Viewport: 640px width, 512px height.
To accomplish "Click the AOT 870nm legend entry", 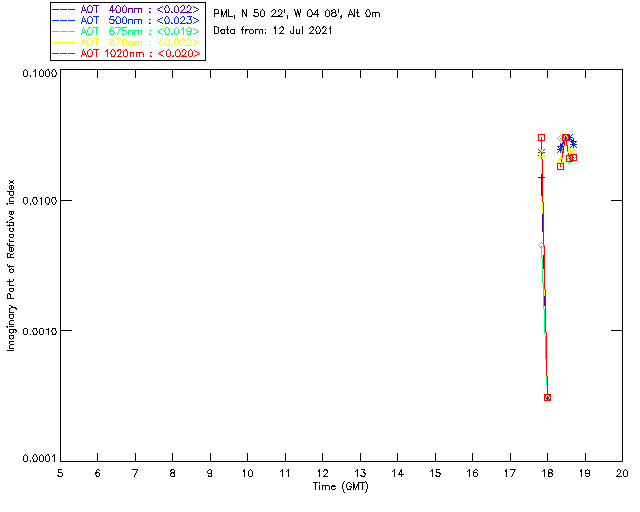I will click(126, 42).
